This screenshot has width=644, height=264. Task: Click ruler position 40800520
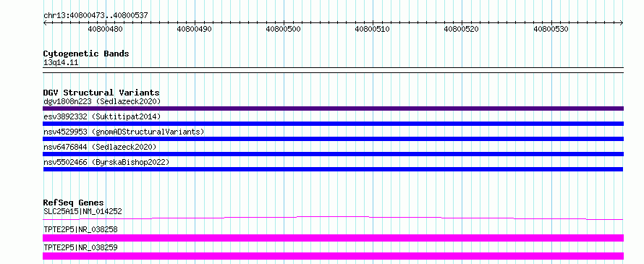pos(461,30)
